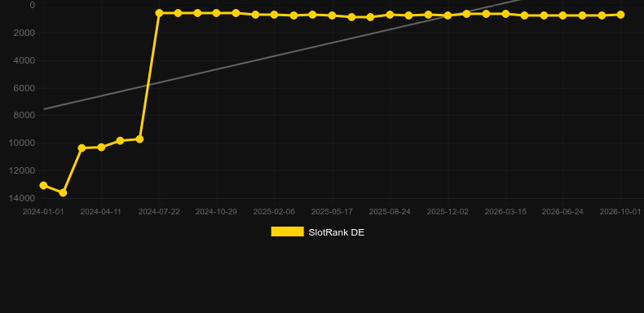Click the 2026-06-24 x-axis label
644x313 pixels.
point(562,212)
